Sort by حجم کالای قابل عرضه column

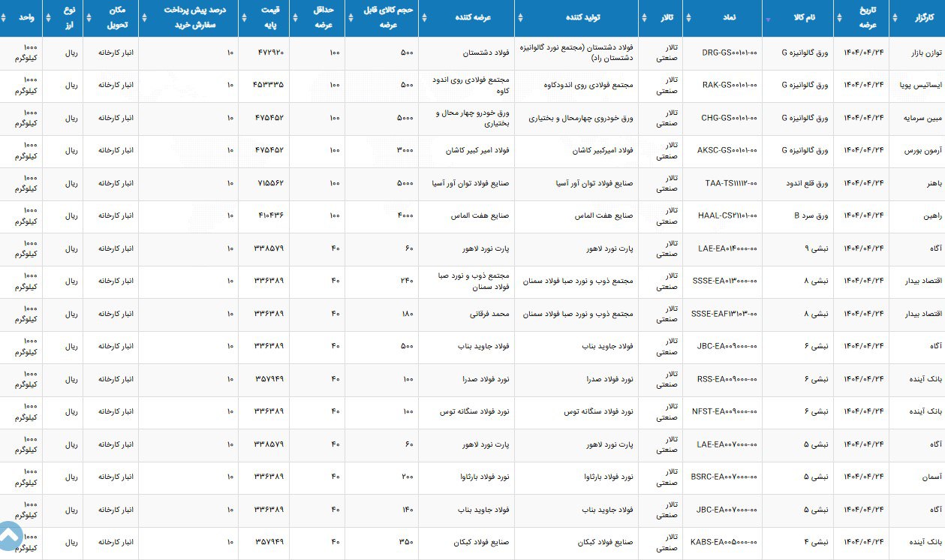351,19
